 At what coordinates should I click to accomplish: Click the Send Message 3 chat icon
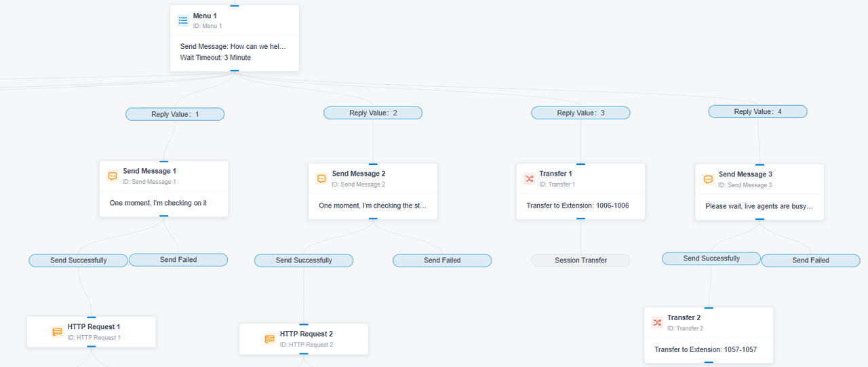708,180
